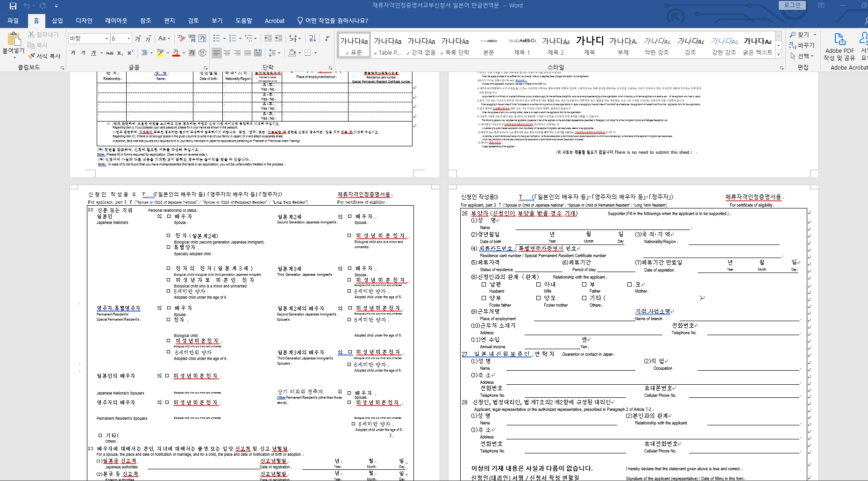The image size is (868, 481).
Task: Open the Change Case (Aa) dropdown
Action: tap(164, 38)
